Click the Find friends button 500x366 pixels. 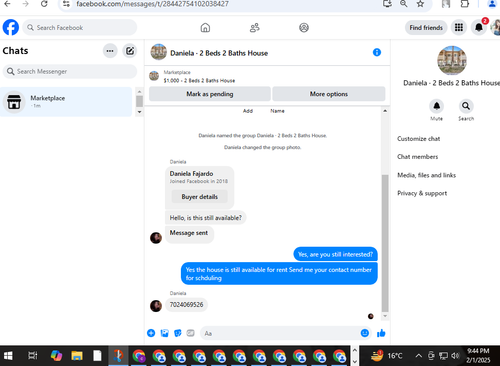click(426, 28)
